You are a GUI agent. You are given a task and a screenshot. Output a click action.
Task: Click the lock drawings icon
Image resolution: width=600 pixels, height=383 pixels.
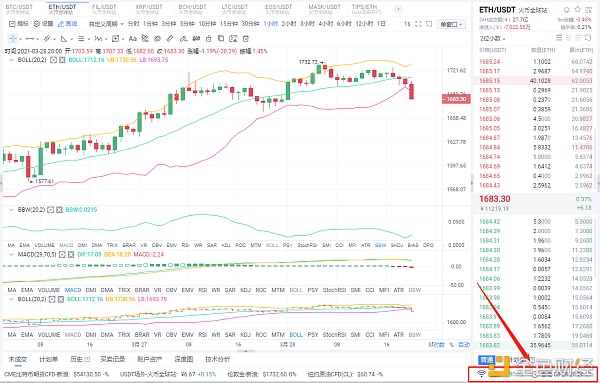click(x=209, y=39)
